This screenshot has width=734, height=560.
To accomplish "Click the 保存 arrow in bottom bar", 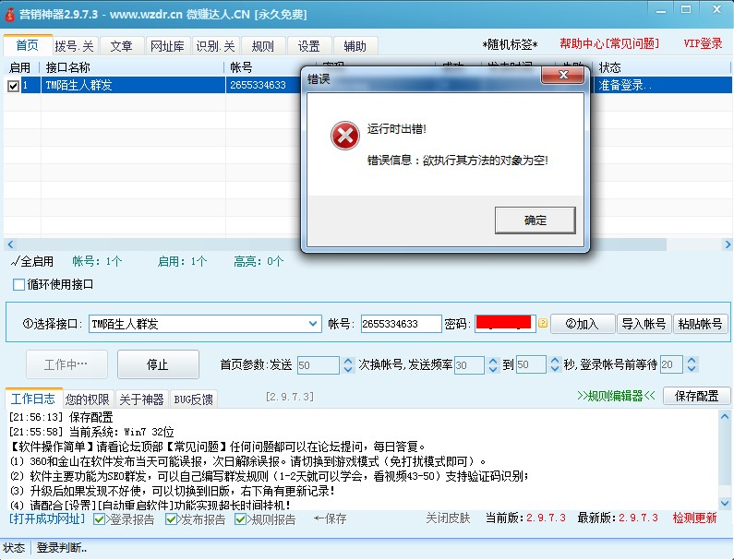I will [331, 518].
